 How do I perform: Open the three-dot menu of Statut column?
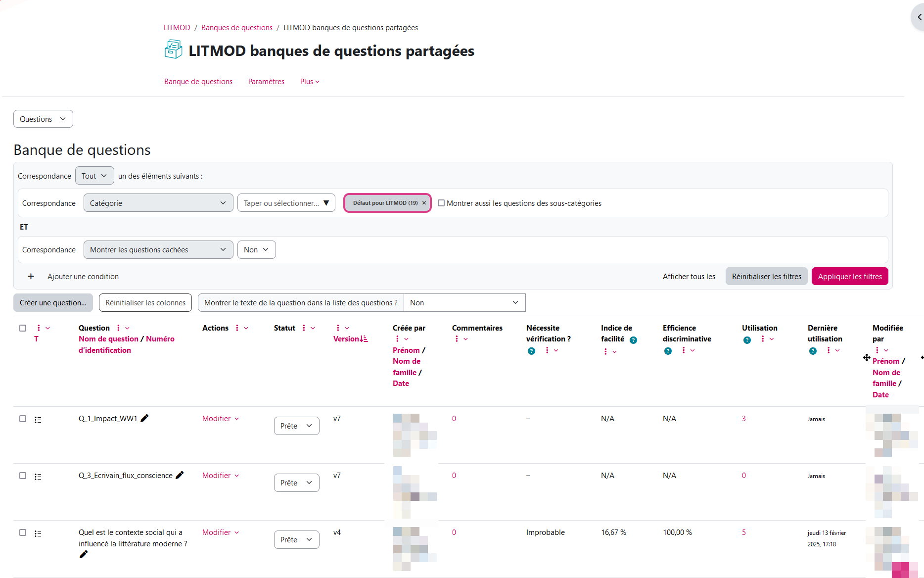tap(304, 328)
